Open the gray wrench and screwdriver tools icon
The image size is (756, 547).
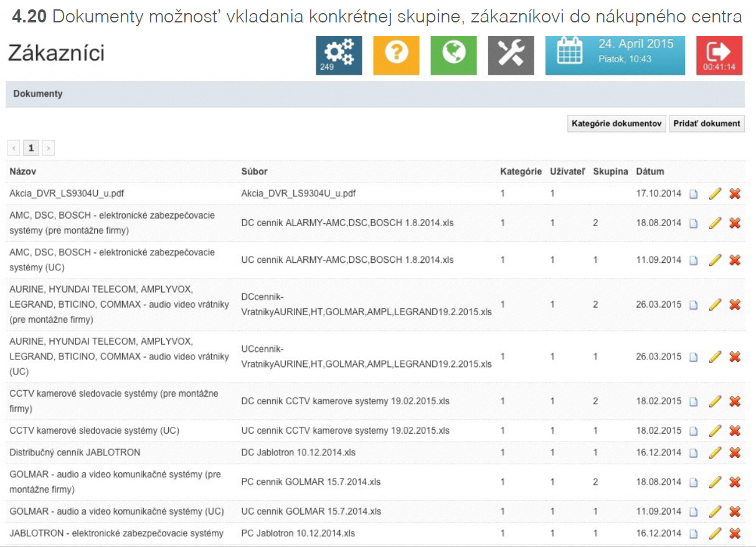pyautogui.click(x=511, y=55)
